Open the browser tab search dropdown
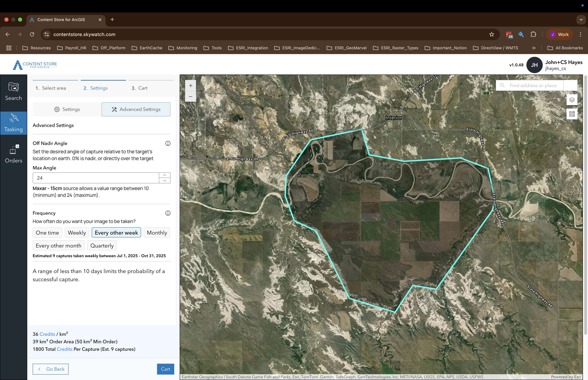Image resolution: width=588 pixels, height=380 pixels. pyautogui.click(x=581, y=20)
